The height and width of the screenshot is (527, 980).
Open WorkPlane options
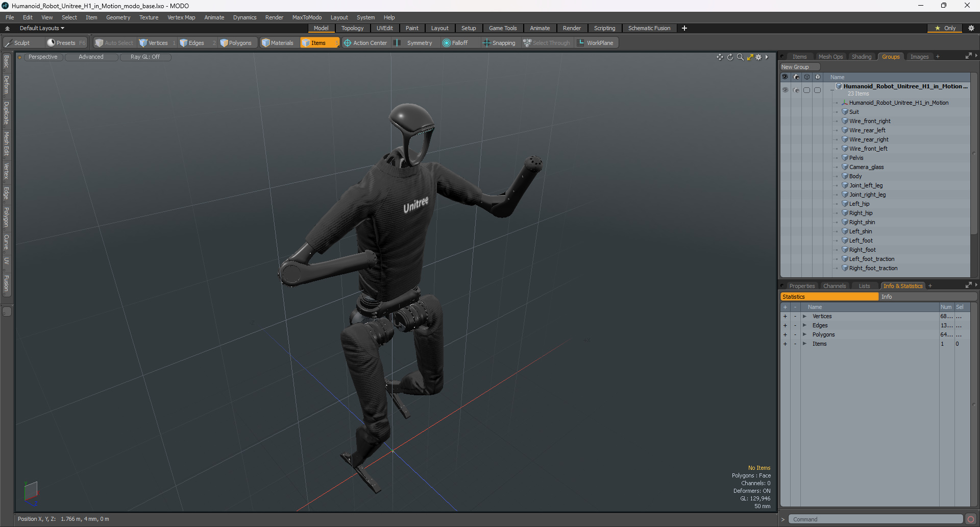coord(596,43)
